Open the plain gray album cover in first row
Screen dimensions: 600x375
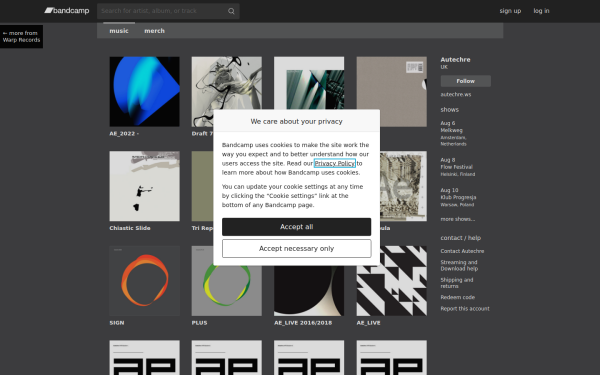pyautogui.click(x=392, y=91)
